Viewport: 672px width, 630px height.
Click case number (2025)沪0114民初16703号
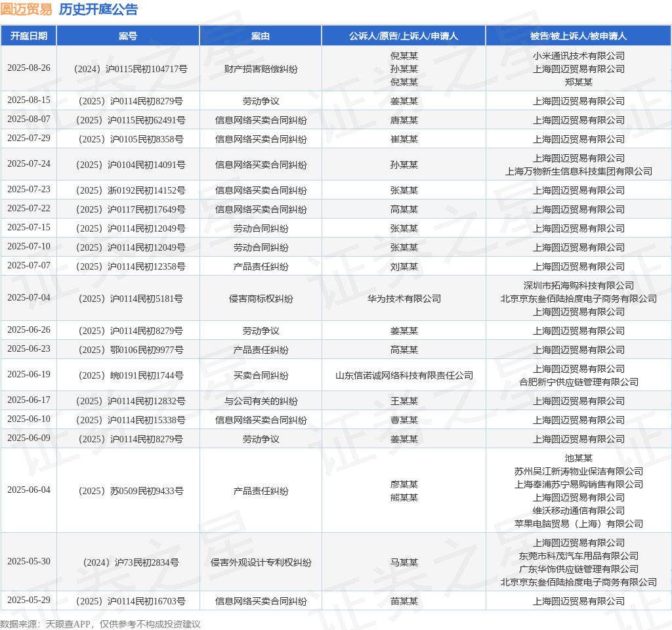pos(131,601)
